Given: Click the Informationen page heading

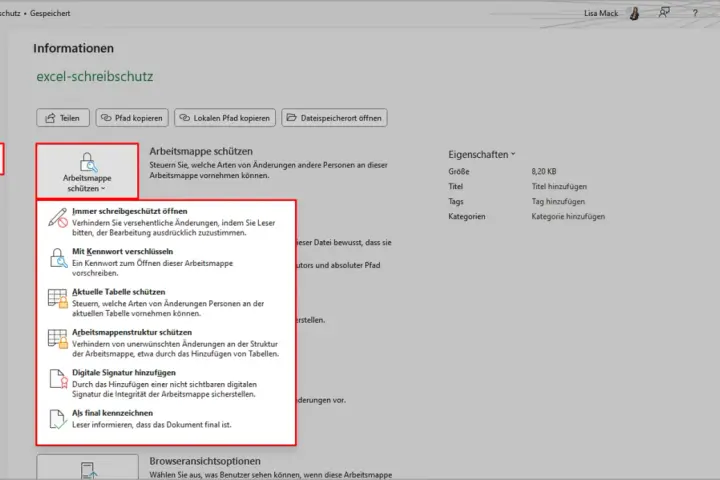Looking at the screenshot, I should (x=73, y=48).
